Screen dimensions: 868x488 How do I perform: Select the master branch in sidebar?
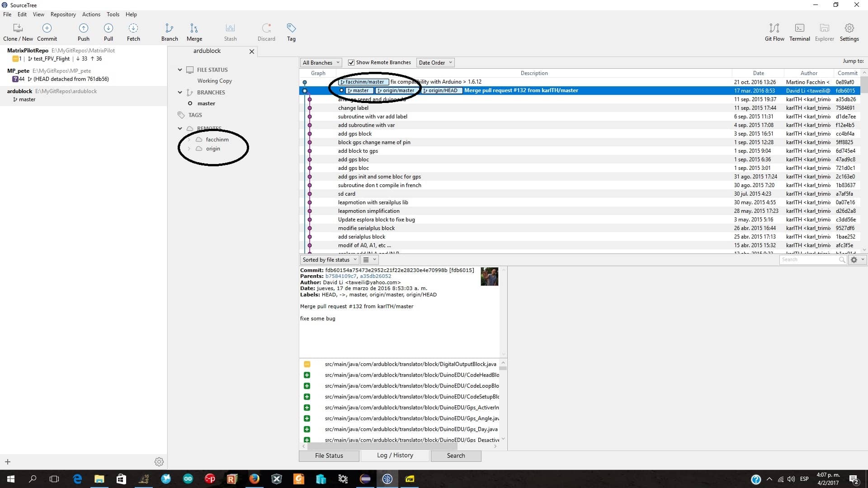pos(206,103)
